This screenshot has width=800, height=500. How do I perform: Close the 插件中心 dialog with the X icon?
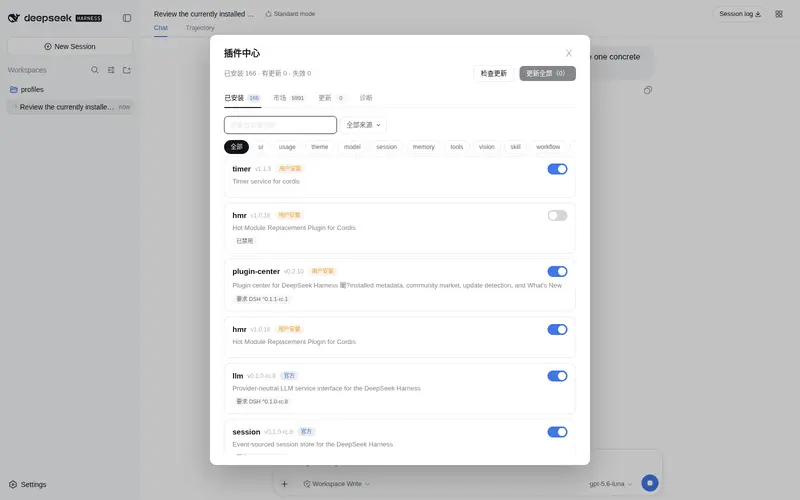(x=568, y=53)
